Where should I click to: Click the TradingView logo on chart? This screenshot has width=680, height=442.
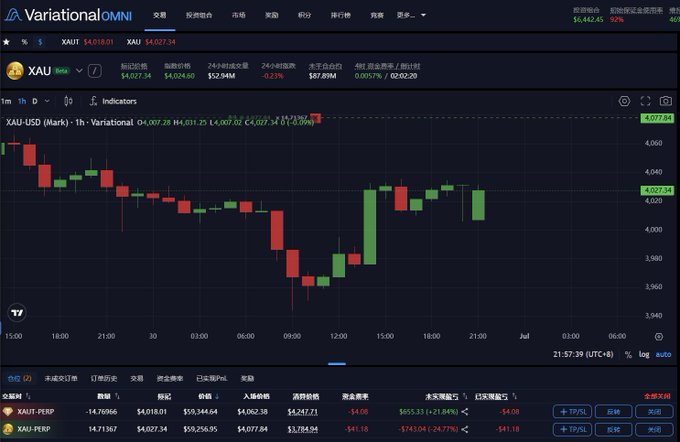[x=17, y=313]
